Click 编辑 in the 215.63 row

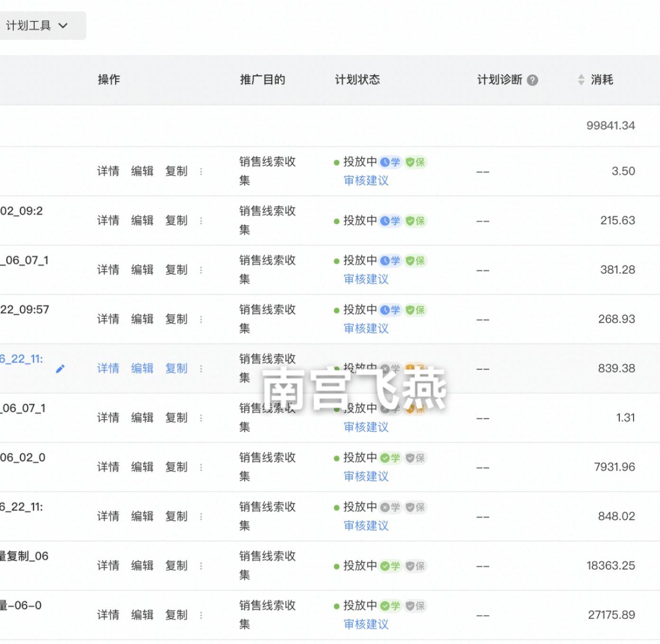tap(142, 220)
